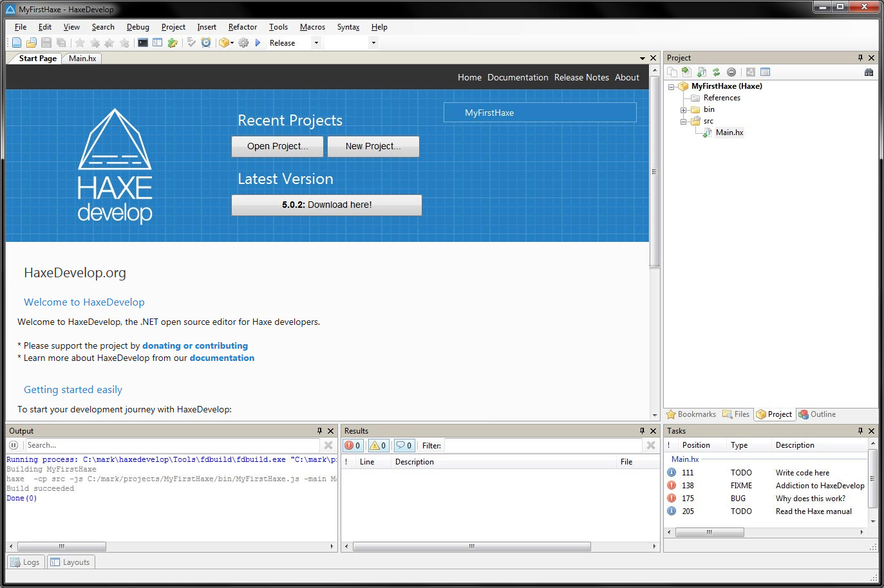Click the copy documents icon in Project panel
The height and width of the screenshot is (588, 884).
click(x=672, y=72)
